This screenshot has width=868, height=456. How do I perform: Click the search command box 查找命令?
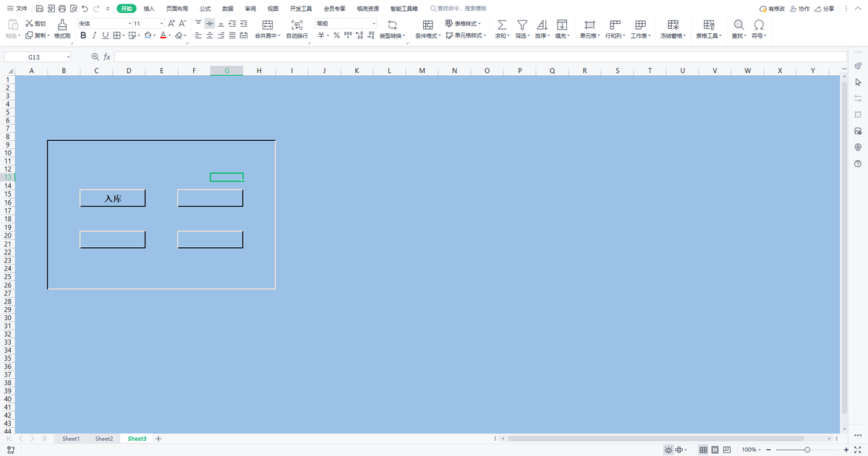458,9
